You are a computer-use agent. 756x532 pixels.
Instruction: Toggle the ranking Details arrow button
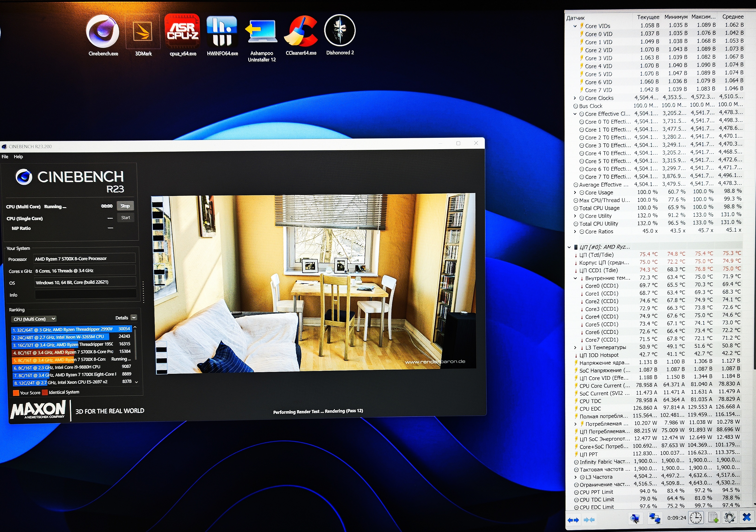tap(134, 317)
